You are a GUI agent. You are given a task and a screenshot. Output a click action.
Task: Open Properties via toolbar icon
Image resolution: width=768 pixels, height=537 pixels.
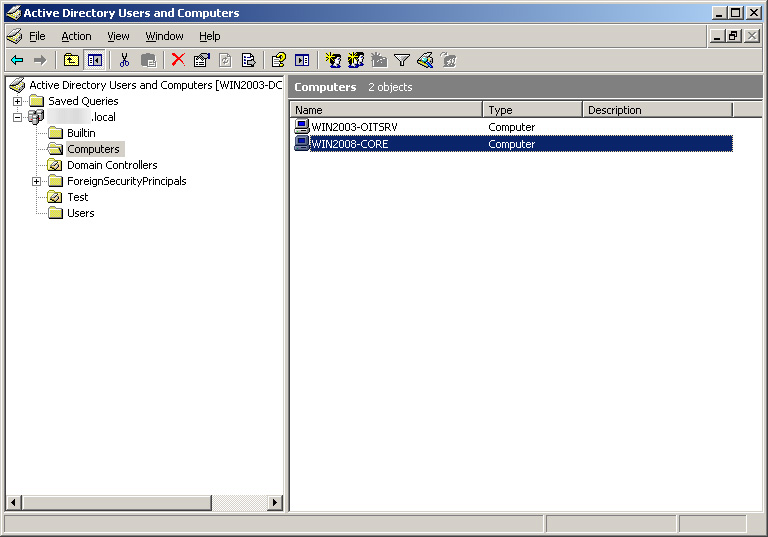coord(201,60)
